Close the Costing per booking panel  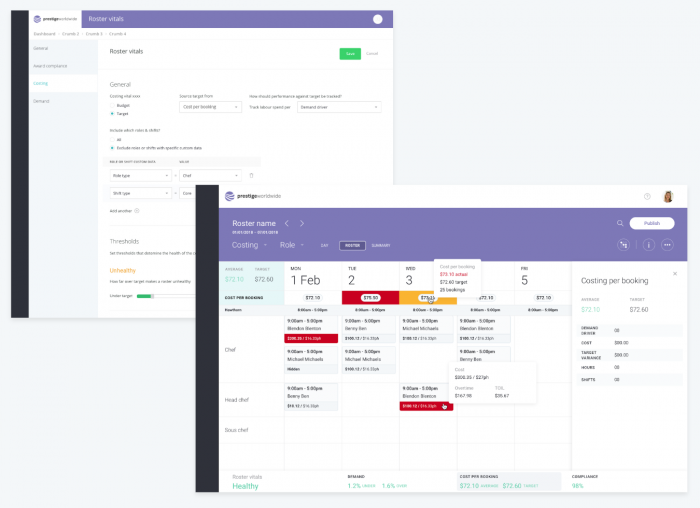click(675, 274)
